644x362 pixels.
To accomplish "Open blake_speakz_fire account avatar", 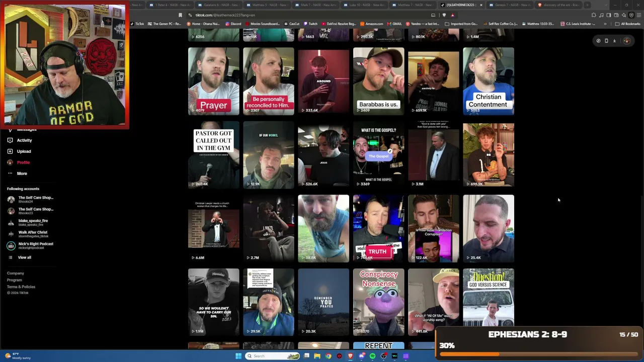I will (11, 223).
